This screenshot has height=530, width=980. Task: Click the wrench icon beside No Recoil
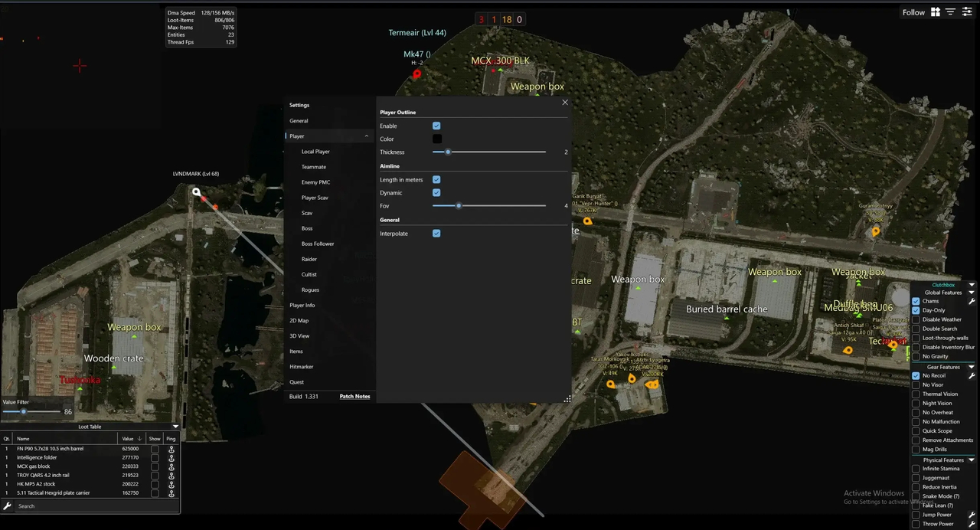972,375
